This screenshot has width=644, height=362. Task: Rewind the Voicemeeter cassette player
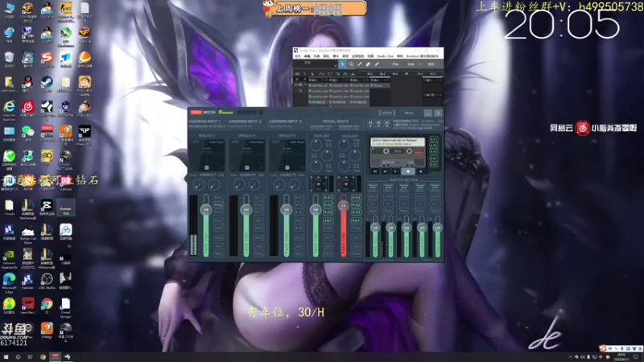coord(375,171)
